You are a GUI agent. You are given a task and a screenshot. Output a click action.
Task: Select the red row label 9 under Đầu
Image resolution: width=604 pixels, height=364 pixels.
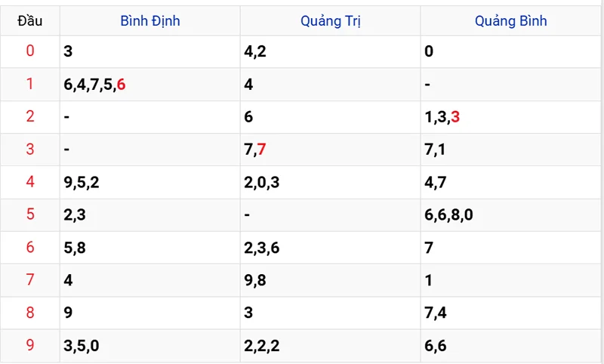(30, 345)
